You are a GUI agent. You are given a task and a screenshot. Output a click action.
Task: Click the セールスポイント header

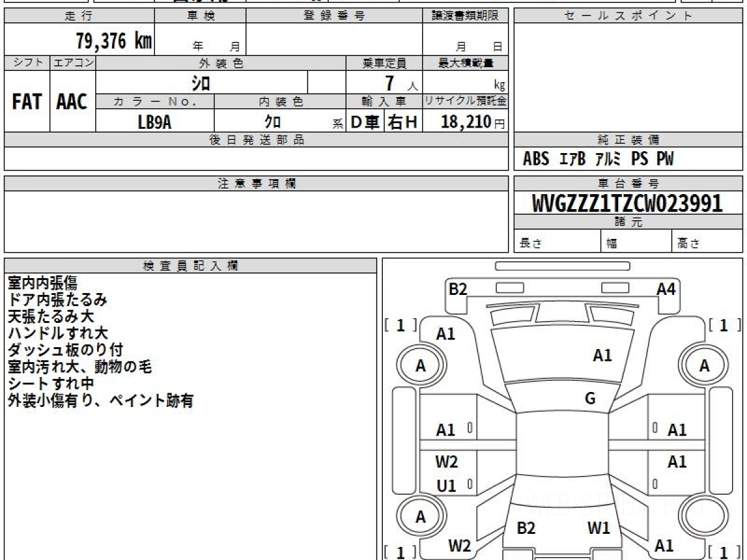pos(629,16)
